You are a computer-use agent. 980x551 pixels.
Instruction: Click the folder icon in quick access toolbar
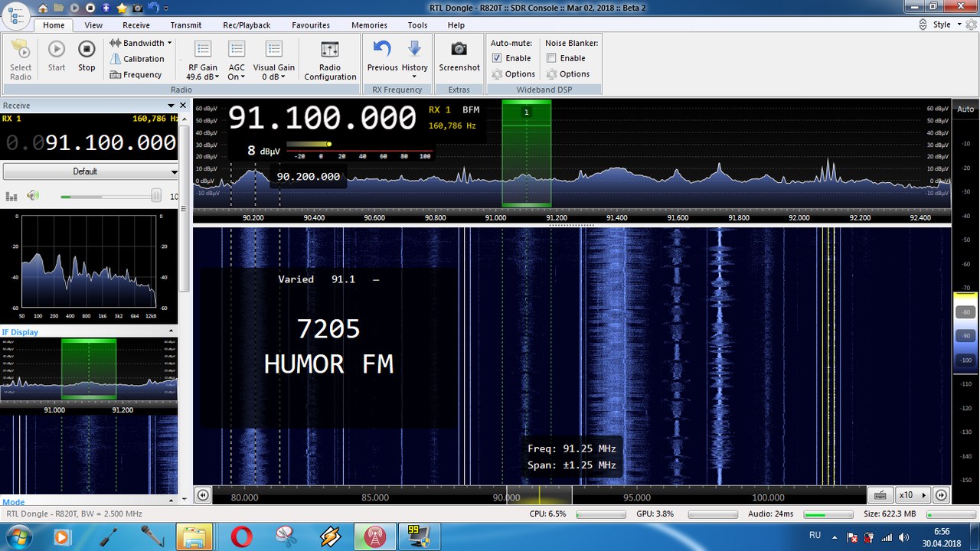click(x=59, y=8)
